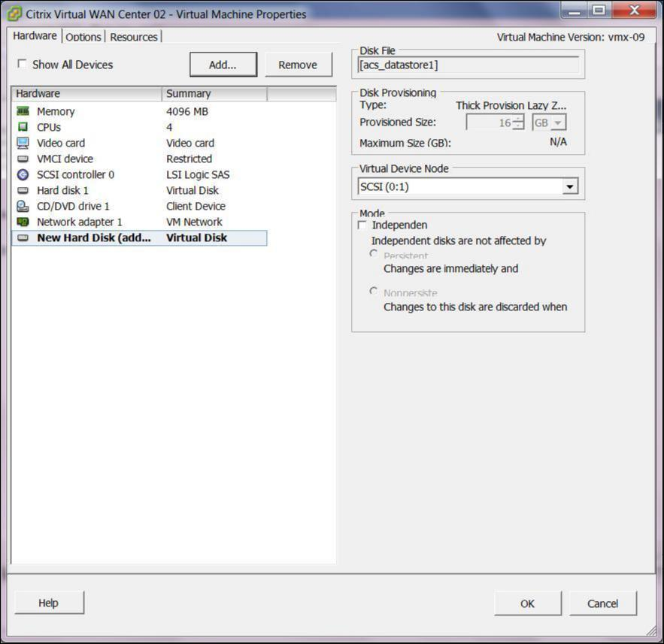This screenshot has height=644, width=664.
Task: Switch to the Resources tab
Action: point(133,37)
